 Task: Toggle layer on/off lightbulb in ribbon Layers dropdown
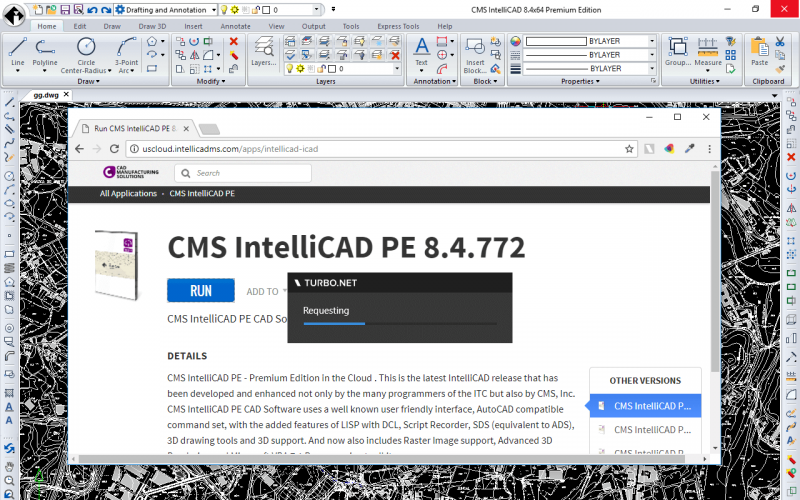[x=290, y=68]
